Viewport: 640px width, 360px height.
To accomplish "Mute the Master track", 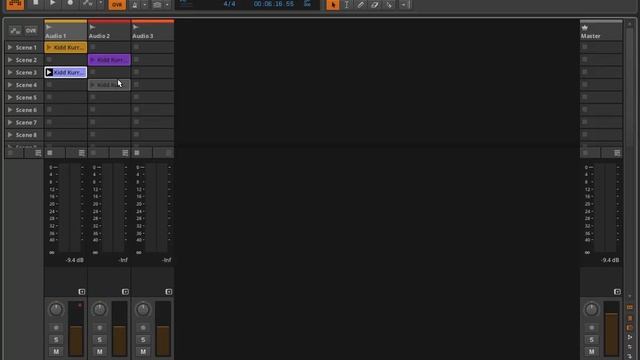I will point(591,351).
